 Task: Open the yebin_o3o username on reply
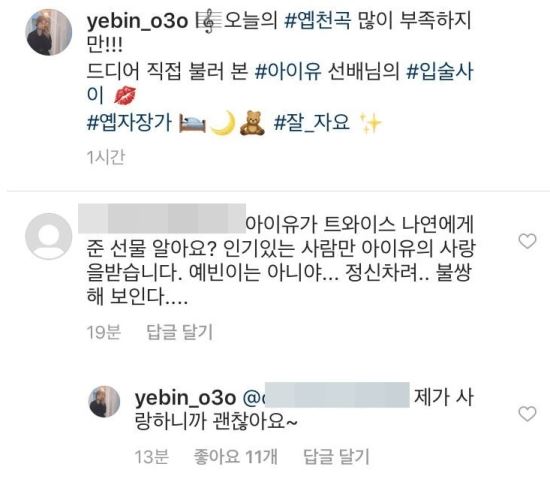coord(185,398)
